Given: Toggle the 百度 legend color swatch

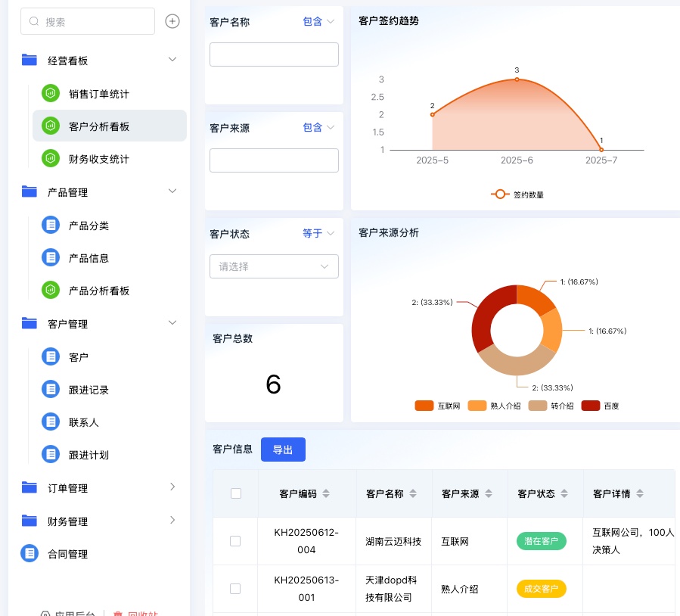Looking at the screenshot, I should pos(590,406).
